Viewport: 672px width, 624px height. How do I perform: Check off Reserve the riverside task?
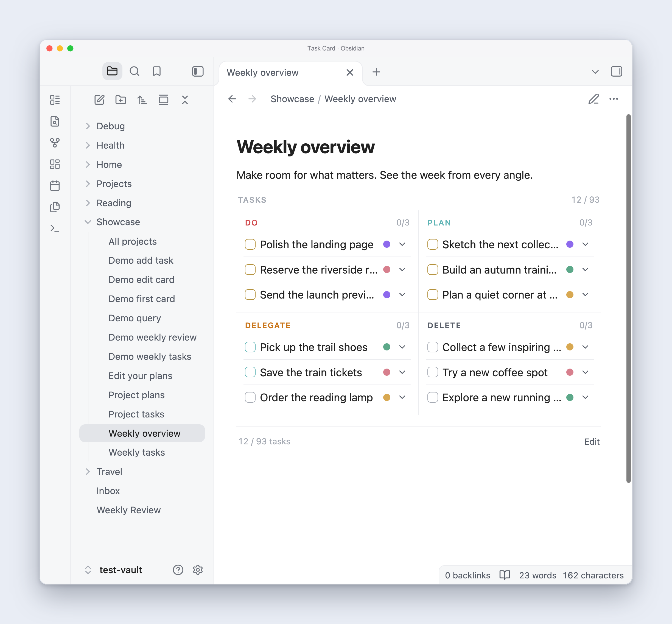click(x=250, y=269)
